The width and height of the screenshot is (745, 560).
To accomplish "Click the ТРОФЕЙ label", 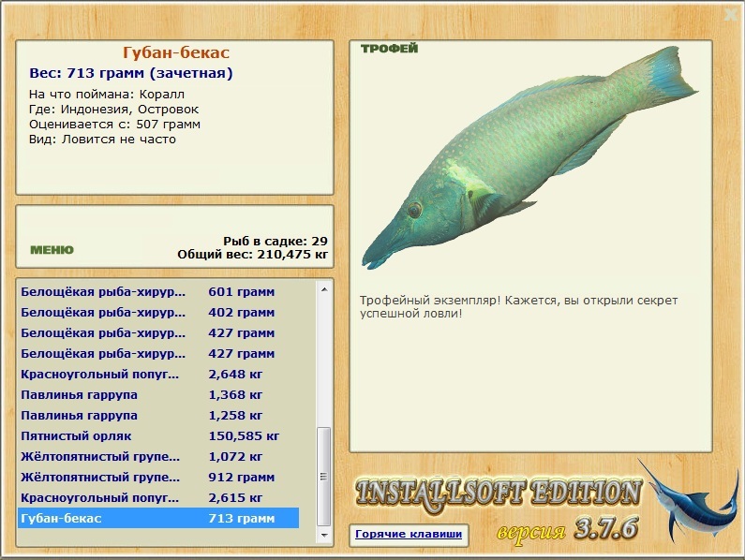I will tap(389, 49).
